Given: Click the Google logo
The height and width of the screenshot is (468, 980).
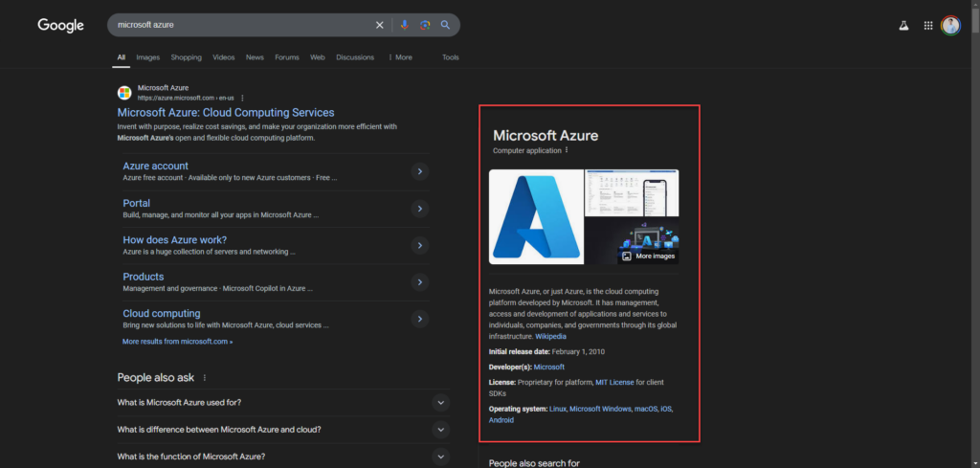Looking at the screenshot, I should [x=60, y=25].
